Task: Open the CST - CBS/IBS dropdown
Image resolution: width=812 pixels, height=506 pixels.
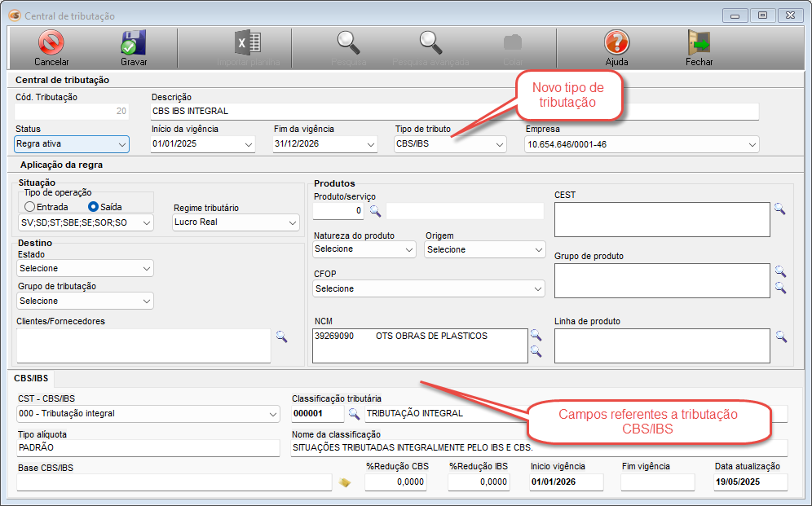Action: click(x=148, y=414)
